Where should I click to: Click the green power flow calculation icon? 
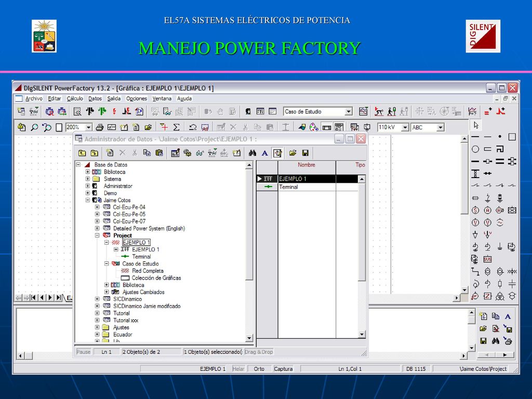[102, 111]
